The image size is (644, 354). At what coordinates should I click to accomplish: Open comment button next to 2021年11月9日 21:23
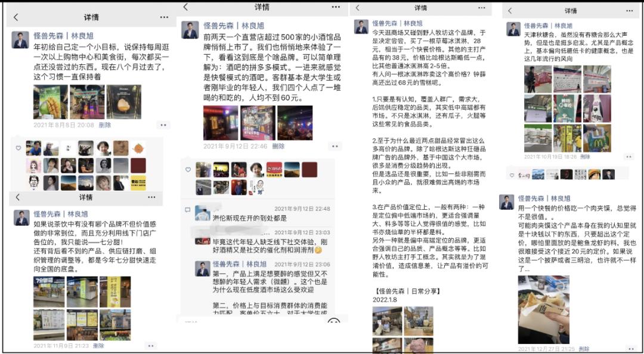point(151,346)
